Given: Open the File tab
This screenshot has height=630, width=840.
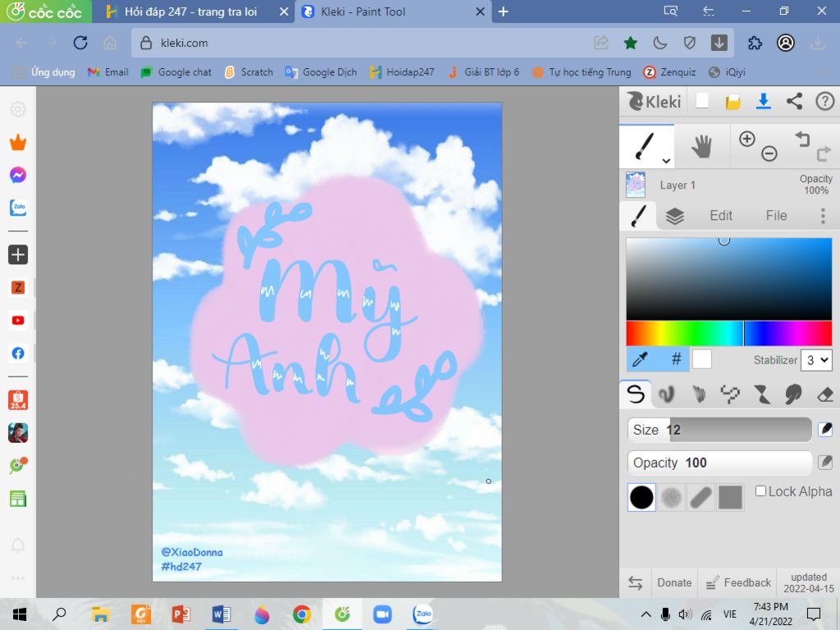Looking at the screenshot, I should pyautogui.click(x=776, y=216).
